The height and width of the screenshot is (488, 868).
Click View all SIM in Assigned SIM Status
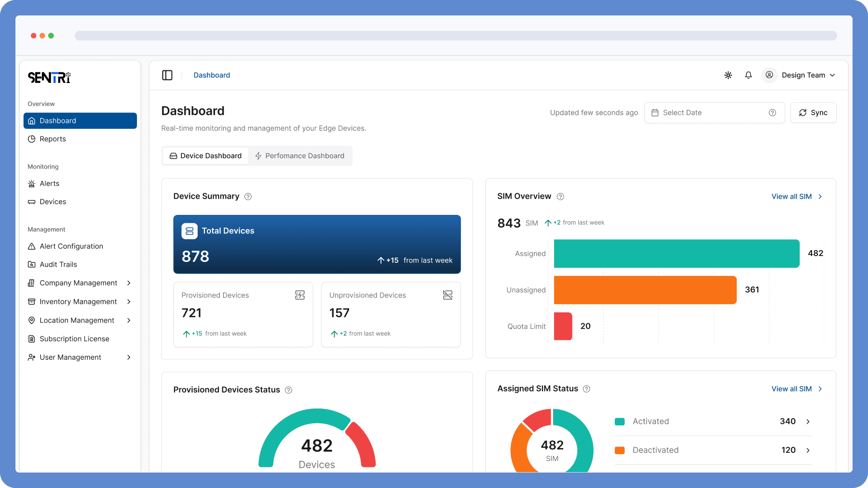pyautogui.click(x=797, y=389)
